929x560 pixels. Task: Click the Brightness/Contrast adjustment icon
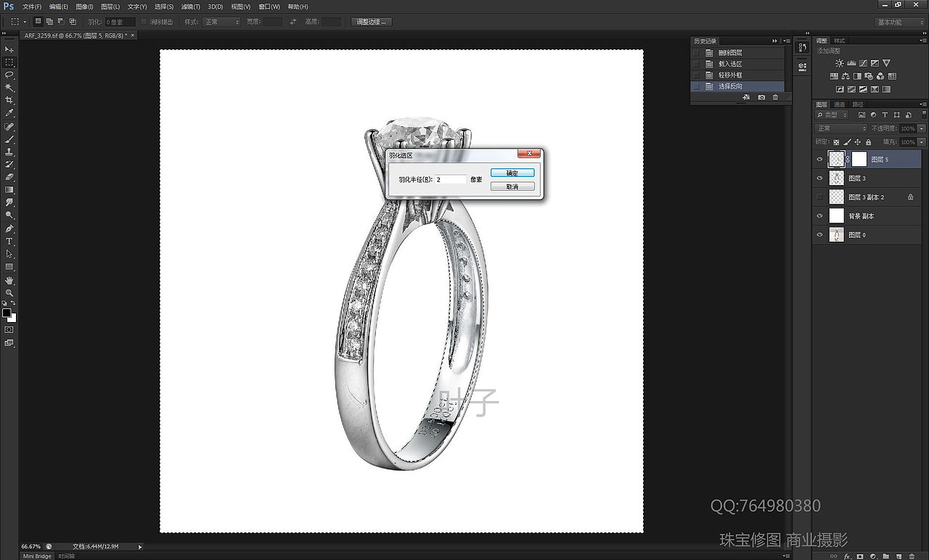pyautogui.click(x=840, y=64)
